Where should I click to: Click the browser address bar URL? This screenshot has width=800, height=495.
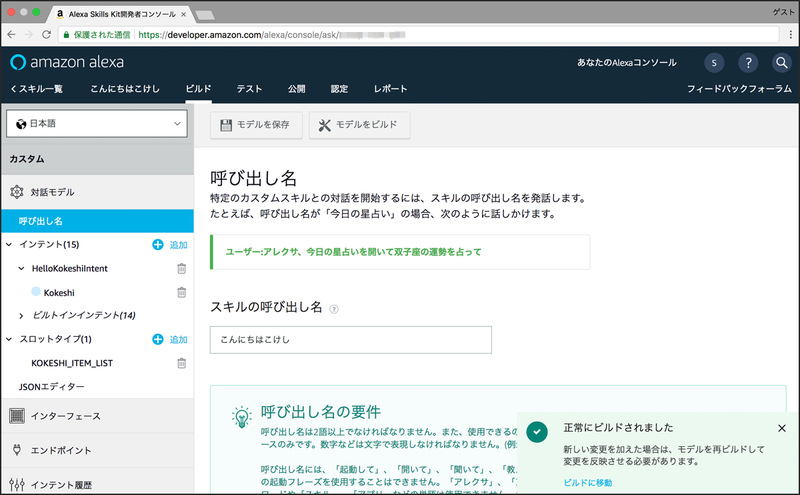click(x=271, y=35)
